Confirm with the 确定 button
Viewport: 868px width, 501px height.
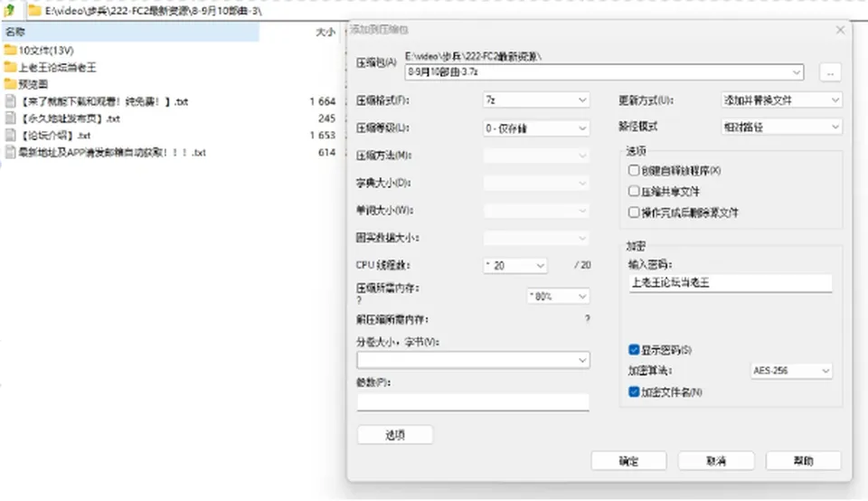tap(629, 460)
